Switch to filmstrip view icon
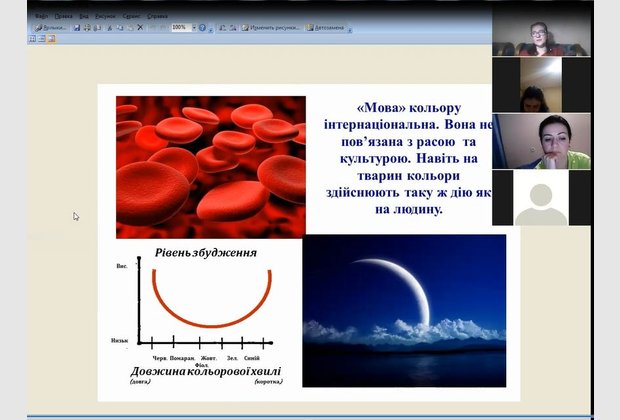The width and height of the screenshot is (620, 420). click(41, 39)
